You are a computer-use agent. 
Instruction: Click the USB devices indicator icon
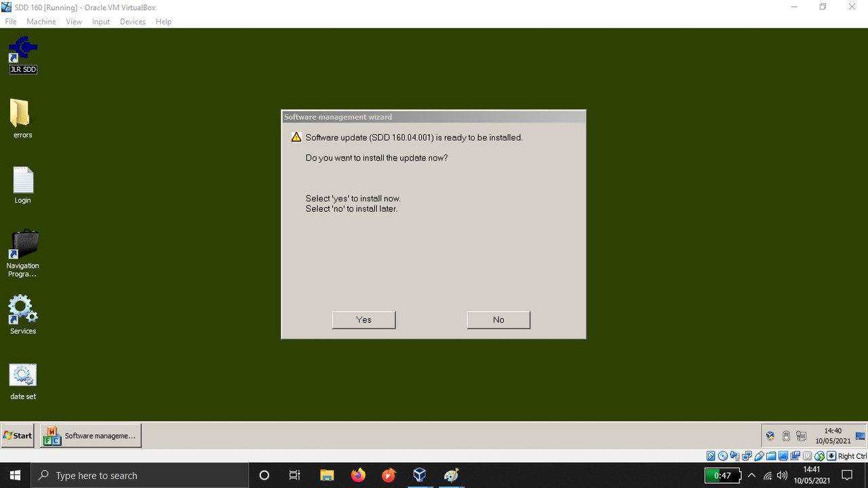pos(759,456)
